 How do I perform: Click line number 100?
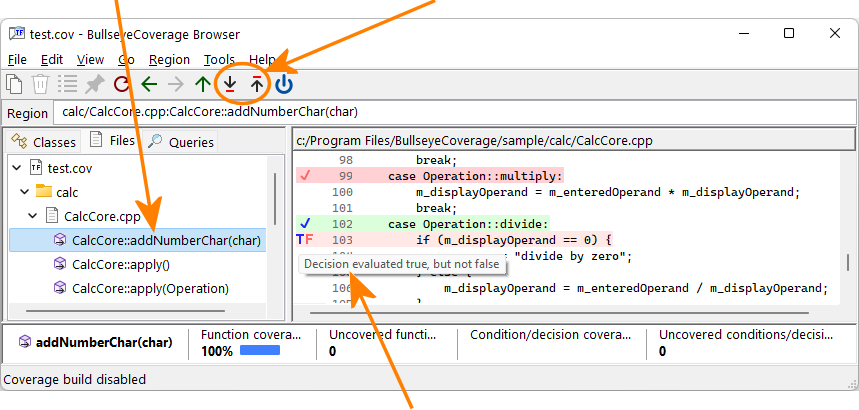pyautogui.click(x=342, y=192)
